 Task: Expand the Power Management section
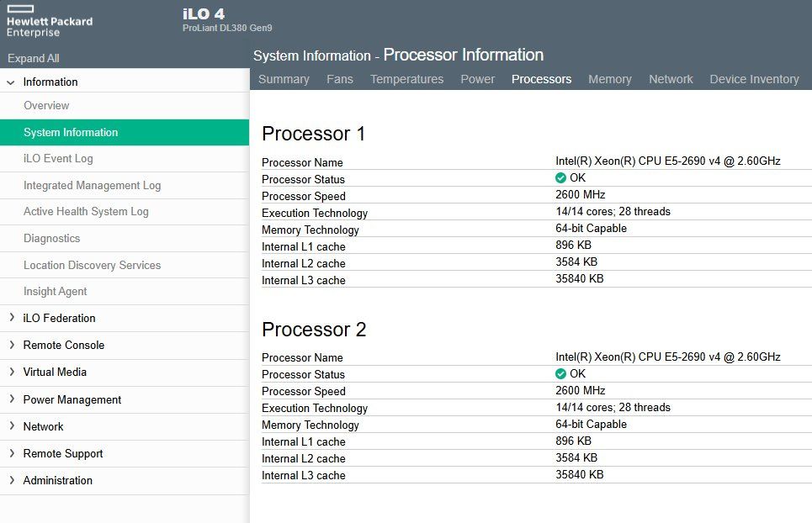click(12, 399)
